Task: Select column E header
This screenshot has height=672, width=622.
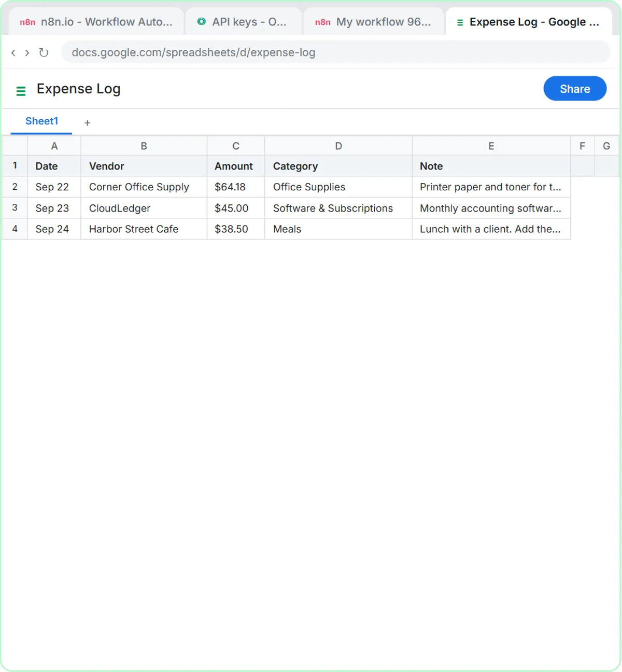Action: (491, 146)
